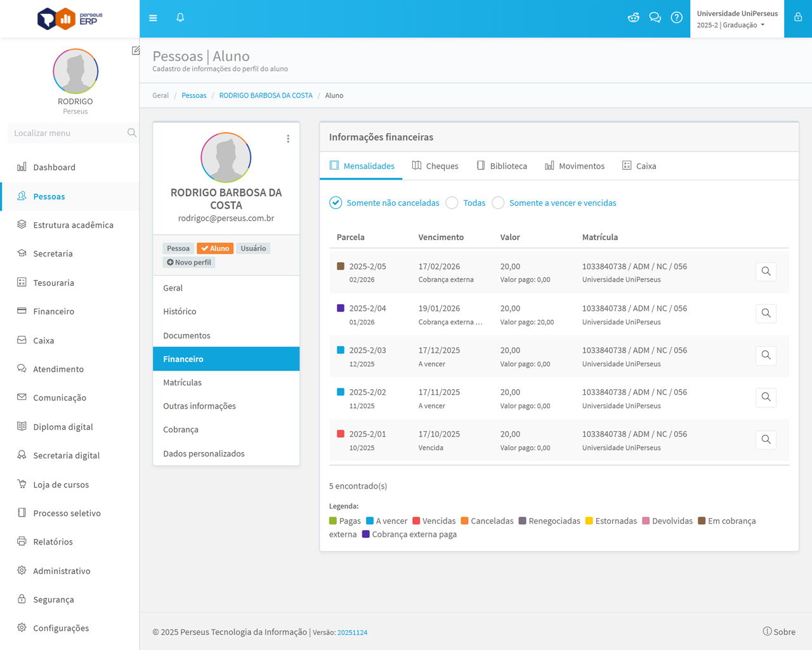The height and width of the screenshot is (650, 812).
Task: Select "Somente a vencer e vencidas" filter
Action: coord(499,203)
